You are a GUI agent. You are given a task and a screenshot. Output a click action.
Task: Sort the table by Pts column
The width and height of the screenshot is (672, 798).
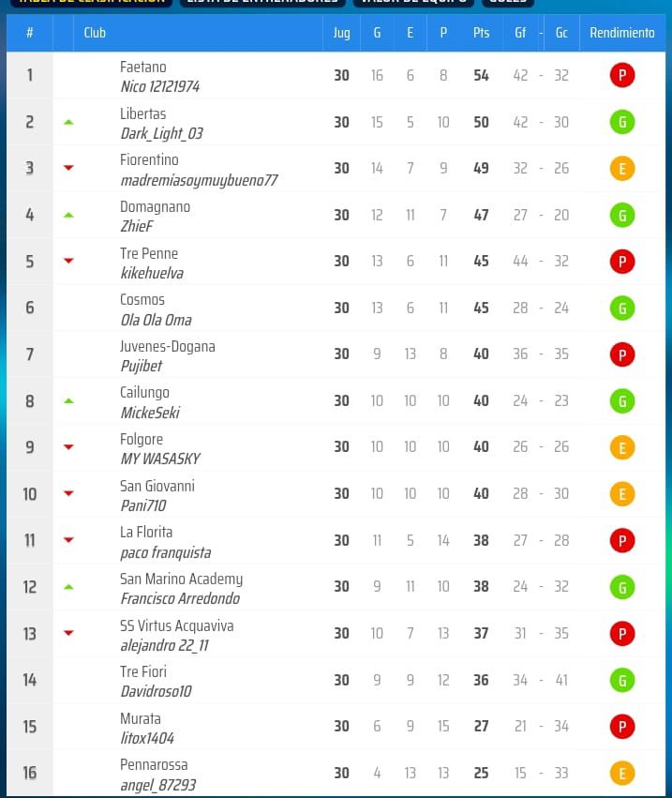click(481, 33)
